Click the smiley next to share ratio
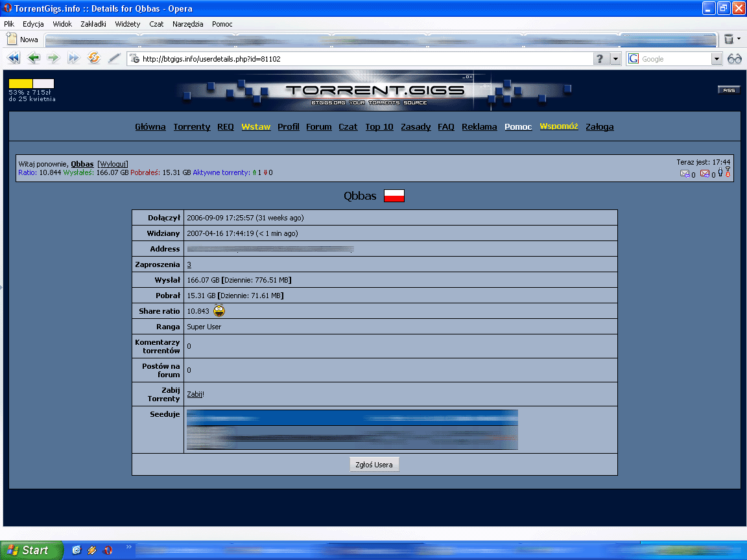This screenshot has width=747, height=560. click(x=219, y=311)
